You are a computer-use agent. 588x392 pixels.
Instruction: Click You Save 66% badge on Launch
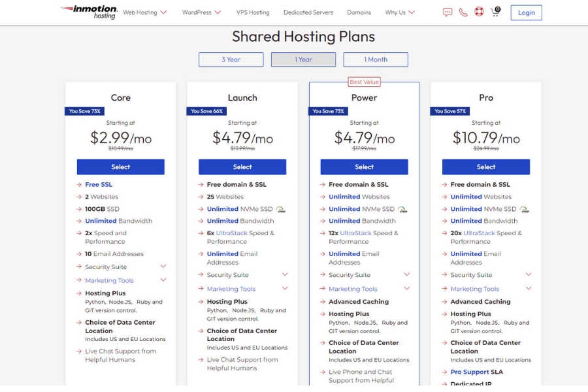(206, 111)
